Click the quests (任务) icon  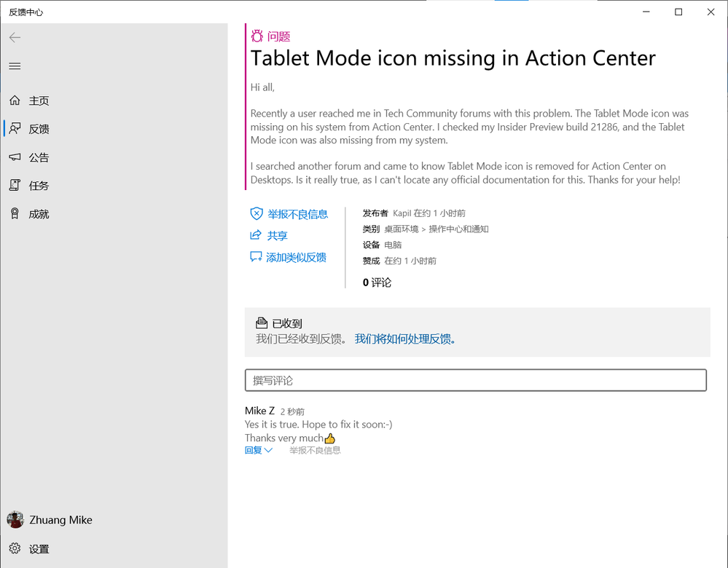point(15,186)
